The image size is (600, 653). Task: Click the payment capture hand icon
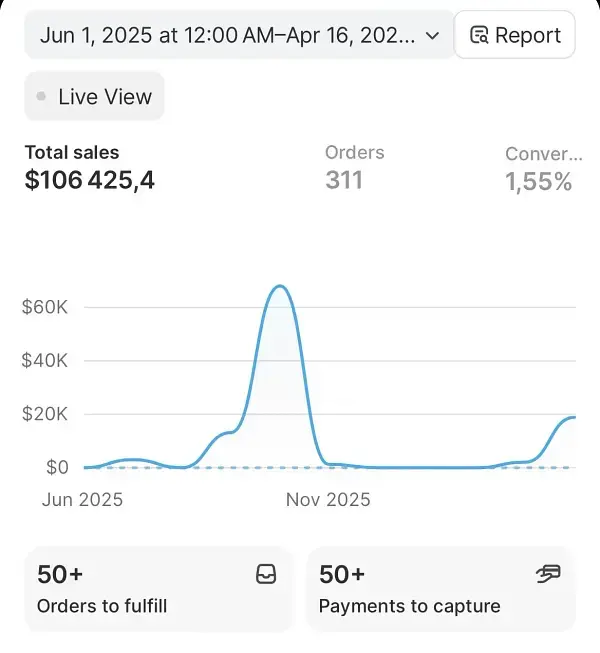548,573
